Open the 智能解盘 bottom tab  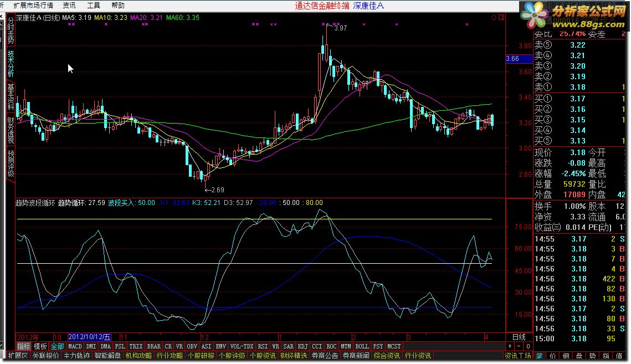[x=108, y=356]
